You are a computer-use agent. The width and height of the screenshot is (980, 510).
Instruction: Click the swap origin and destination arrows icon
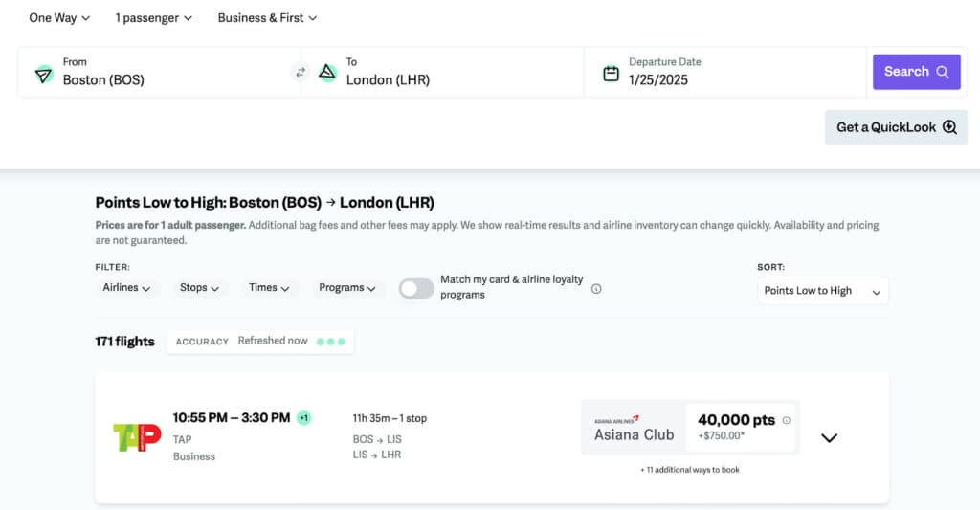(x=301, y=72)
